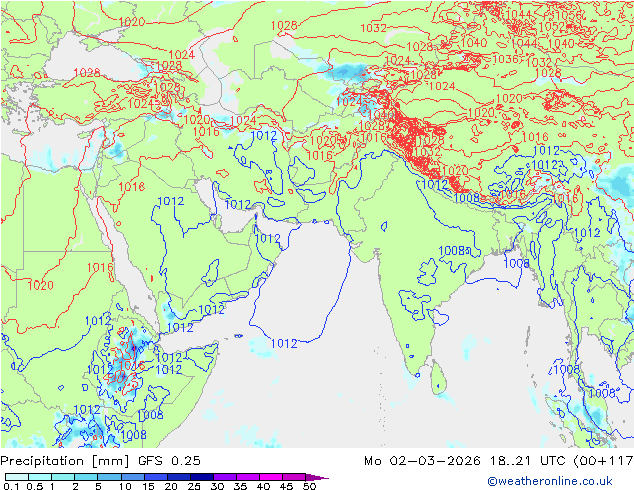Click the '1052' isobar label

pyautogui.click(x=552, y=26)
